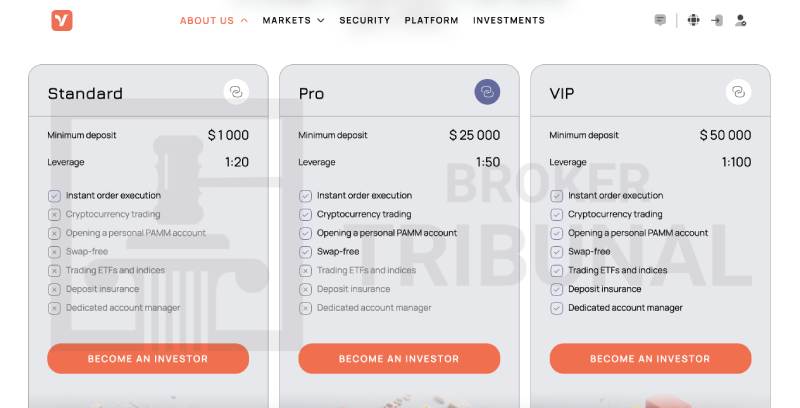The width and height of the screenshot is (800, 408).
Task: Toggle Pro plan Deposit insurance checkbox
Action: click(x=305, y=289)
